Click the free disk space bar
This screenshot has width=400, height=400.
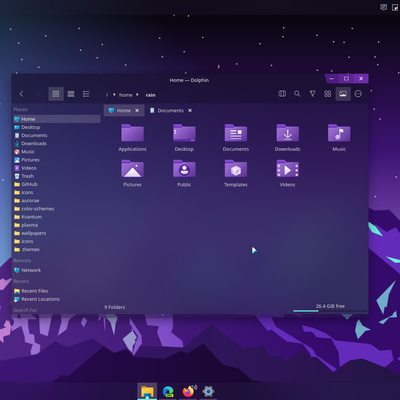tap(330, 311)
